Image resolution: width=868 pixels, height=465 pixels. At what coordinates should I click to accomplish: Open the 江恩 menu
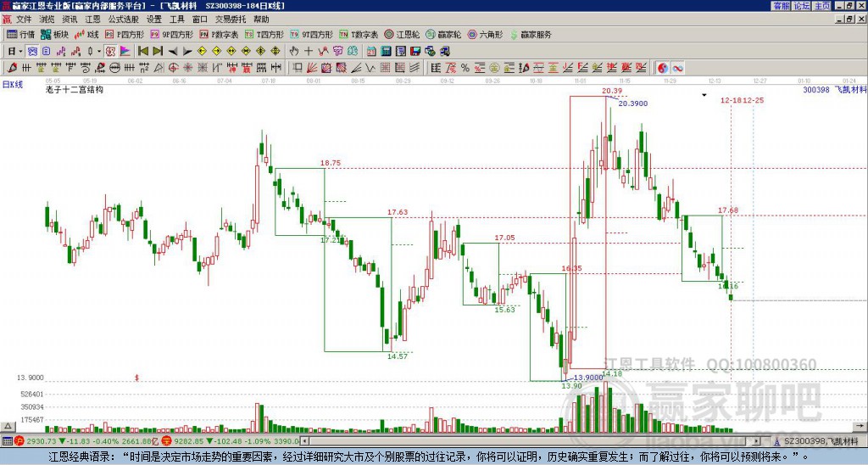pos(92,20)
